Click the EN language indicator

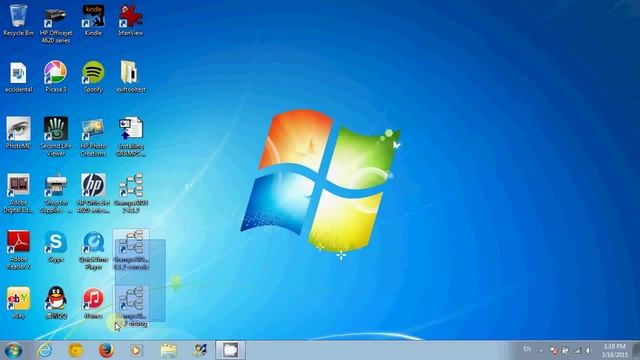click(x=527, y=349)
